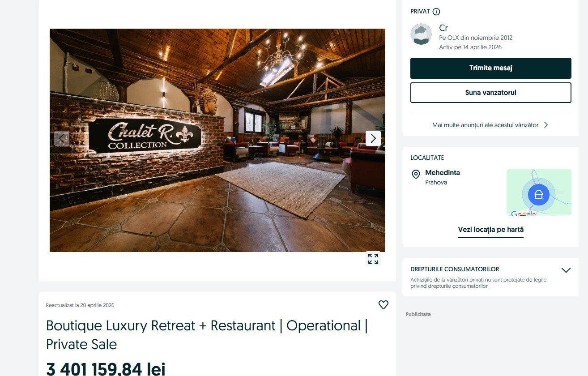The width and height of the screenshot is (588, 376).
Task: Open seller Cr's avatar picture
Action: [421, 34]
